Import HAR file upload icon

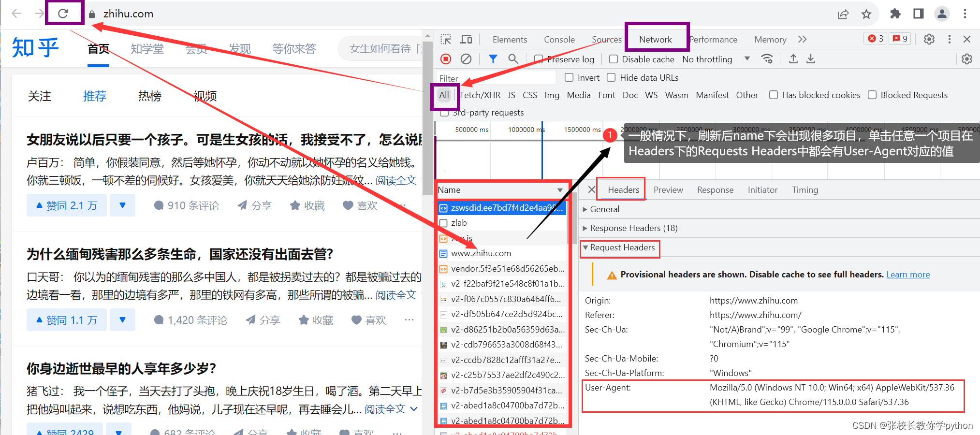tap(793, 59)
